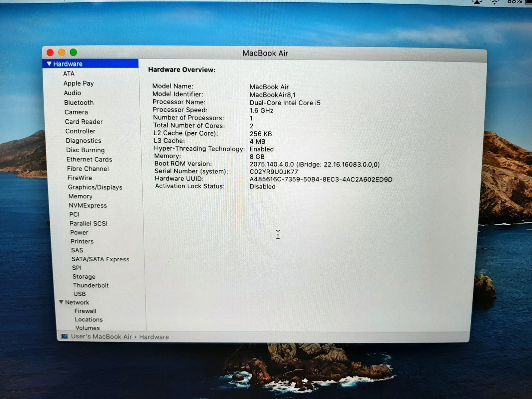Click User's MacBook Air in path bar
532x399 pixels.
pyautogui.click(x=101, y=336)
